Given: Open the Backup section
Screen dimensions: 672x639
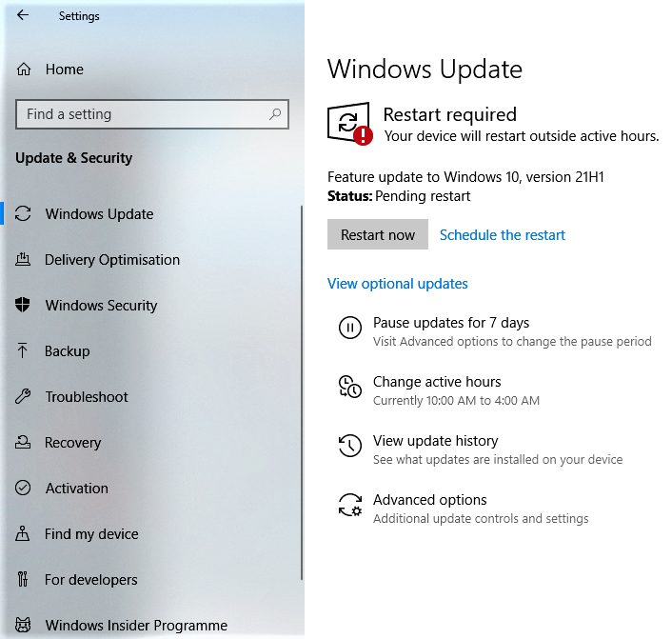Looking at the screenshot, I should click(x=68, y=350).
